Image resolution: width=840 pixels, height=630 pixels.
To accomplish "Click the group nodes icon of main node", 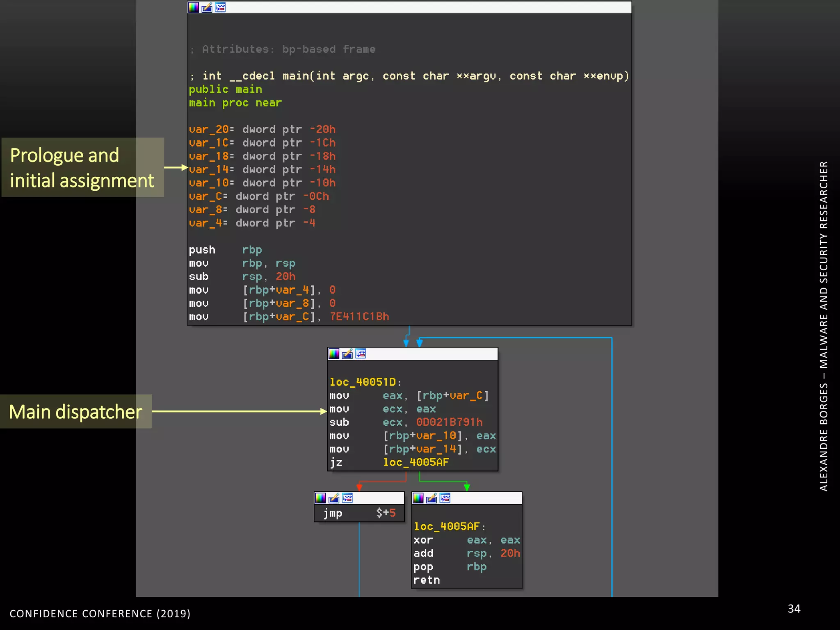I will point(220,7).
